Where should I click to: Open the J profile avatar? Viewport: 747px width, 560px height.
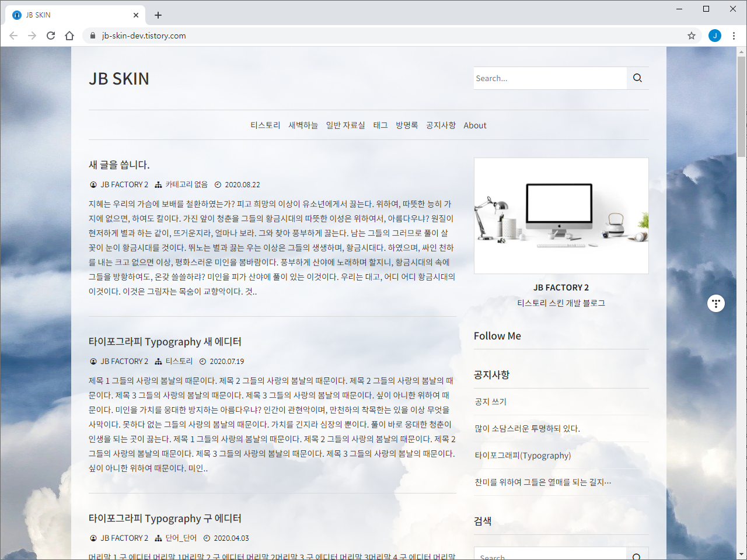tap(715, 36)
